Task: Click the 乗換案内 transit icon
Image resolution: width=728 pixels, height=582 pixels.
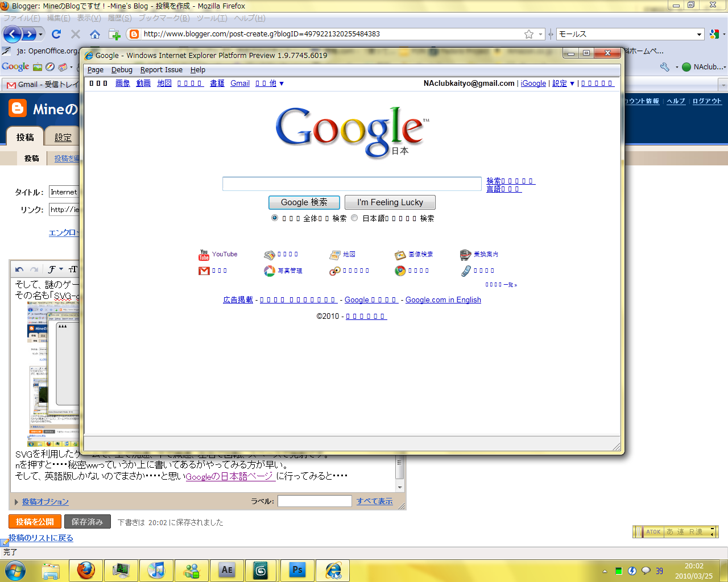Action: click(x=466, y=255)
